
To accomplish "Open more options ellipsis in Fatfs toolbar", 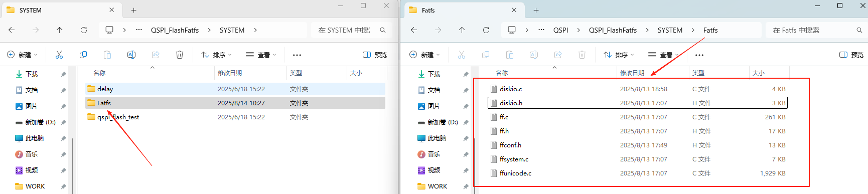I will click(x=699, y=55).
